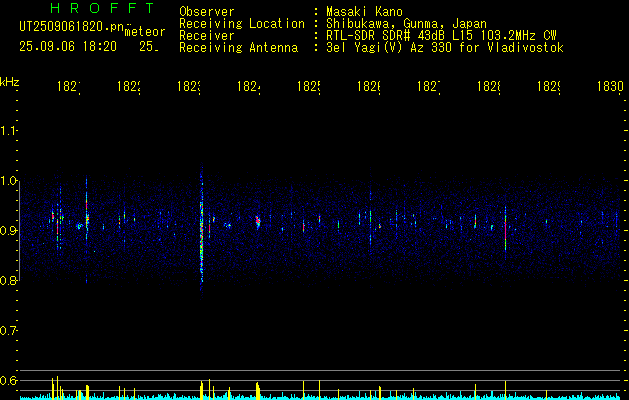
Task: Click the 'Observer' field label
Action: 207,11
